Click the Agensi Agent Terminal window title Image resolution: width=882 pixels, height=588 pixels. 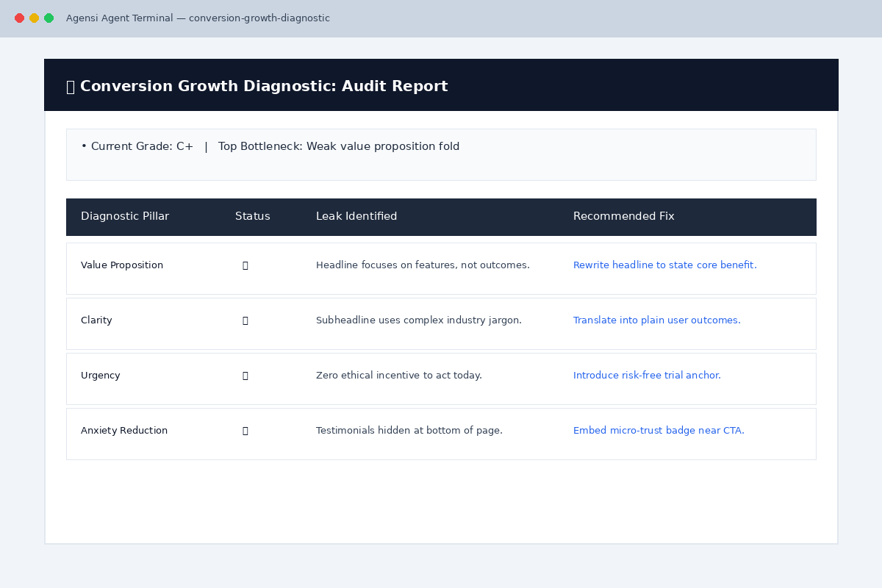click(198, 18)
